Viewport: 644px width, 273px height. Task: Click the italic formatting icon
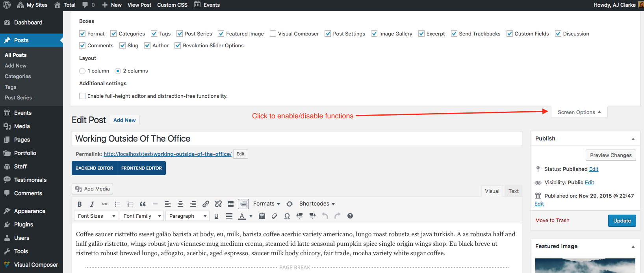click(x=92, y=204)
